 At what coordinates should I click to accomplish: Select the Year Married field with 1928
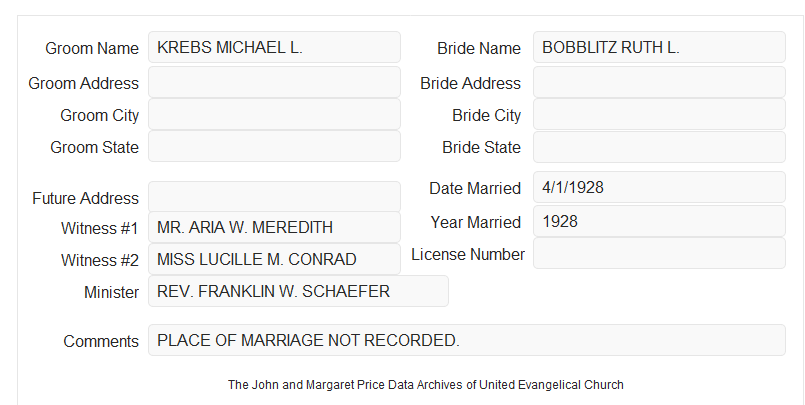[659, 221]
